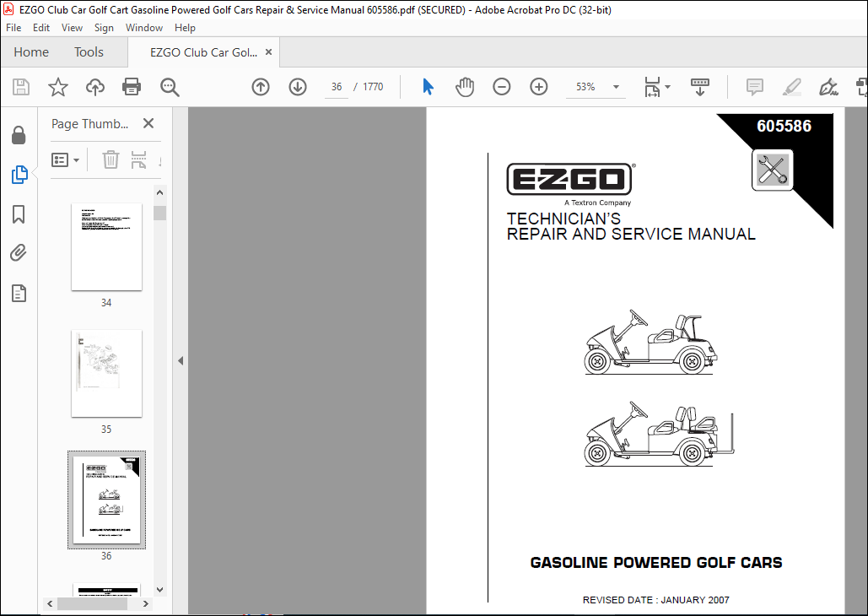The image size is (868, 616).
Task: Click the 'Page Thumb...' panel title
Action: [89, 123]
